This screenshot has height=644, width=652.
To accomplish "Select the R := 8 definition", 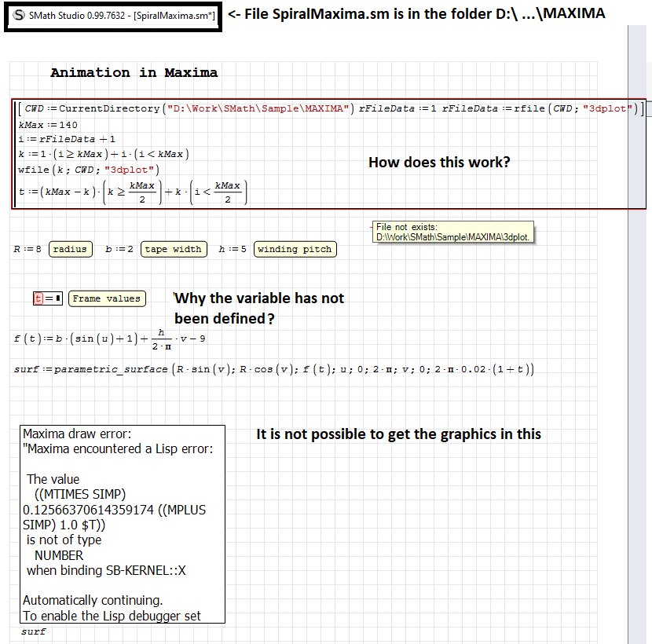I will tap(27, 249).
